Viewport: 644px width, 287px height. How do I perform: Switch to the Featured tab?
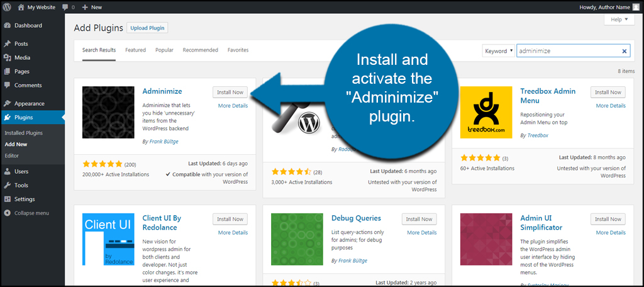[x=136, y=50]
